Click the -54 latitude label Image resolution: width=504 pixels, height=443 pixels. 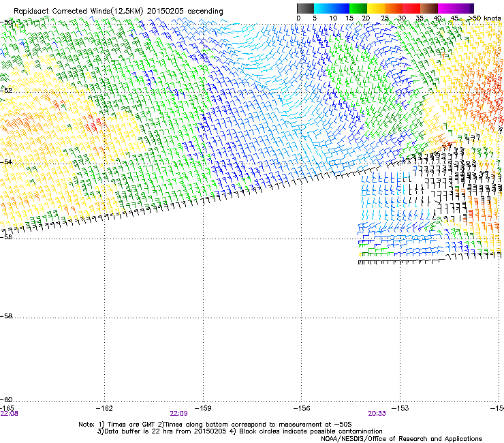pos(6,162)
